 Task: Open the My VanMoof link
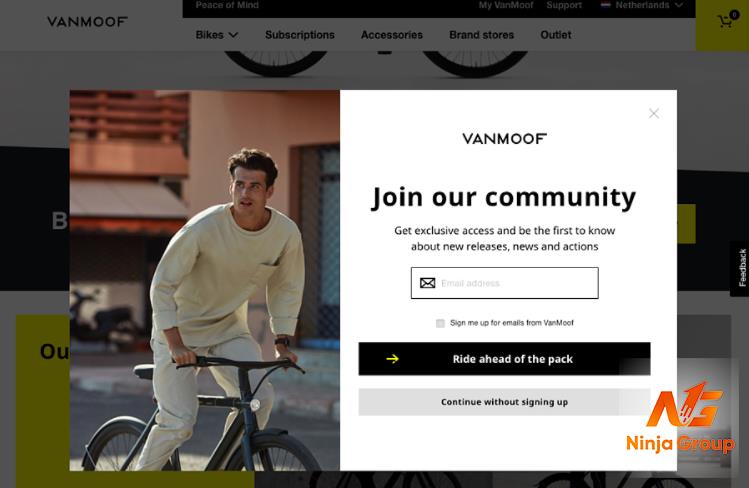pos(506,5)
